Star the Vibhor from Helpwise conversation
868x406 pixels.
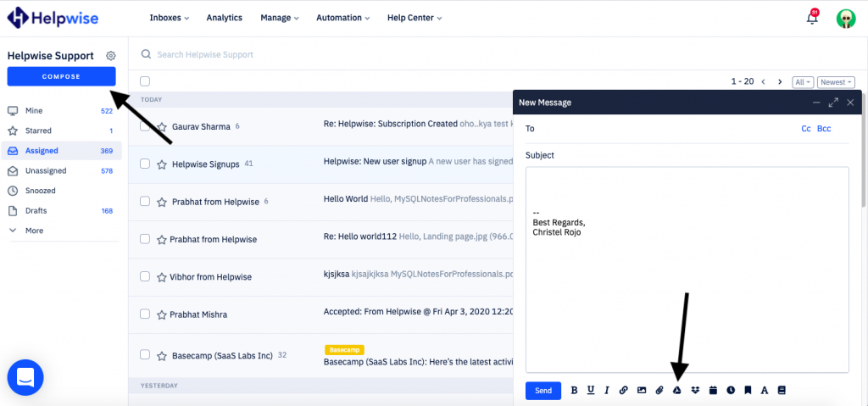[162, 277]
